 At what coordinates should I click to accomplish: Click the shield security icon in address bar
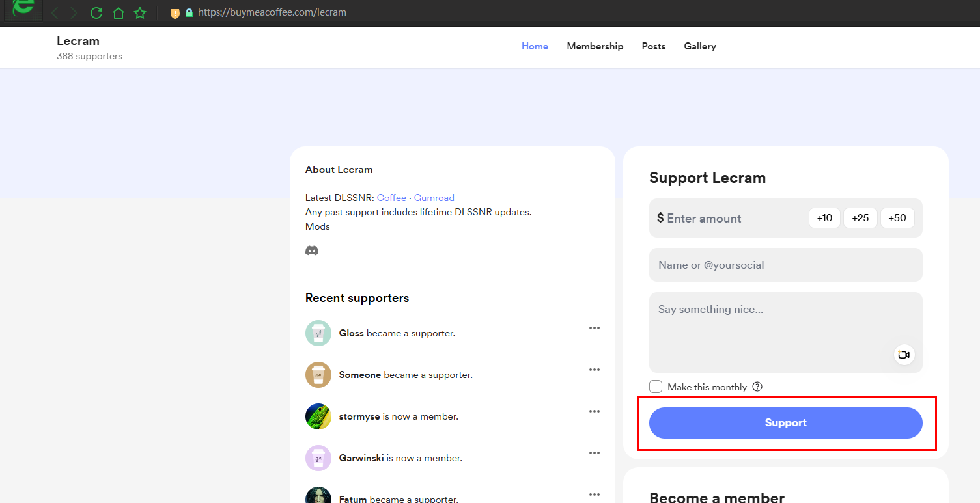tap(175, 13)
